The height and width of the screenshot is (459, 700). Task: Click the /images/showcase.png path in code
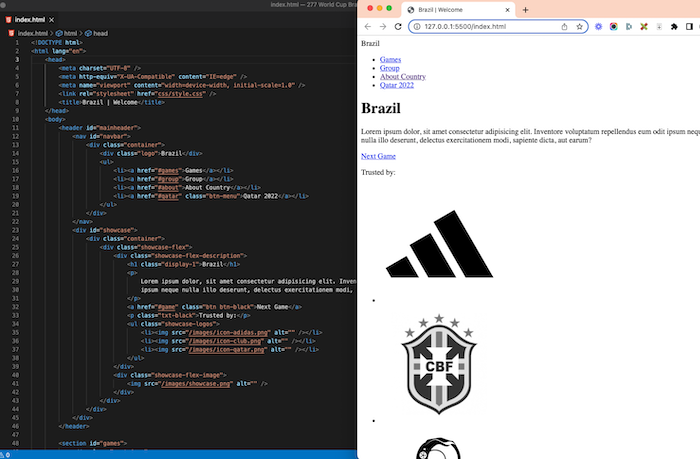pyautogui.click(x=197, y=384)
